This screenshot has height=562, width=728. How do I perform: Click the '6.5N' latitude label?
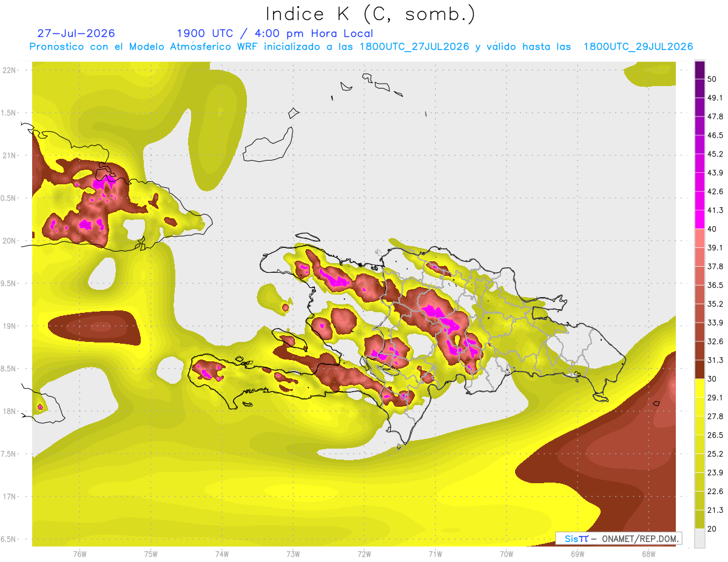8,539
